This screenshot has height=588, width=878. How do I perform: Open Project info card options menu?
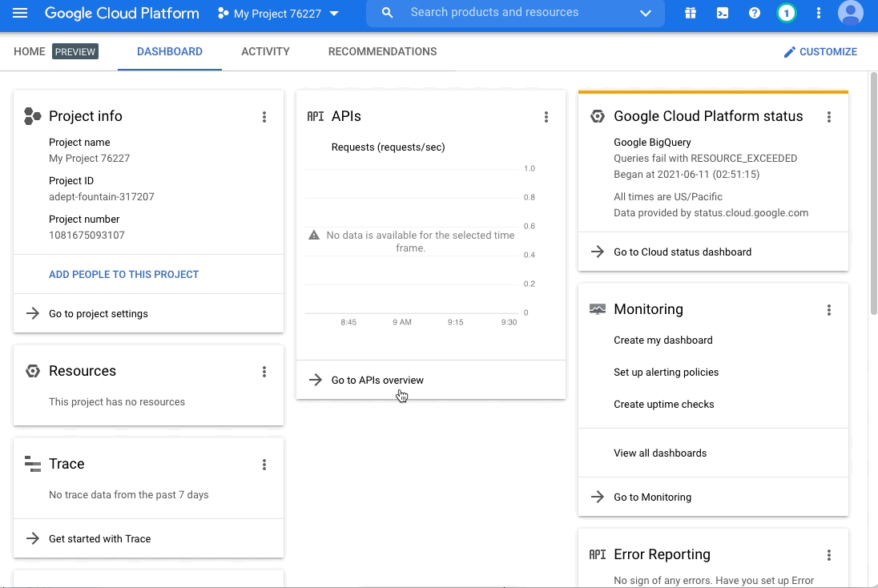click(x=264, y=117)
